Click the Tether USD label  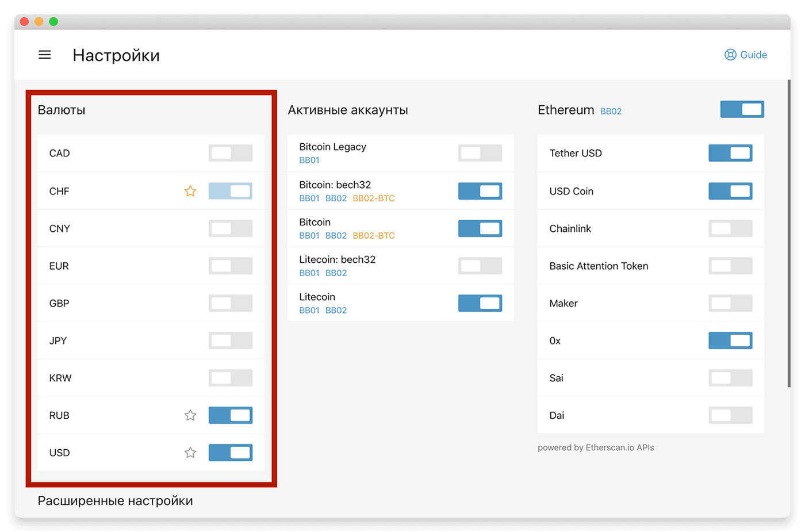click(576, 153)
